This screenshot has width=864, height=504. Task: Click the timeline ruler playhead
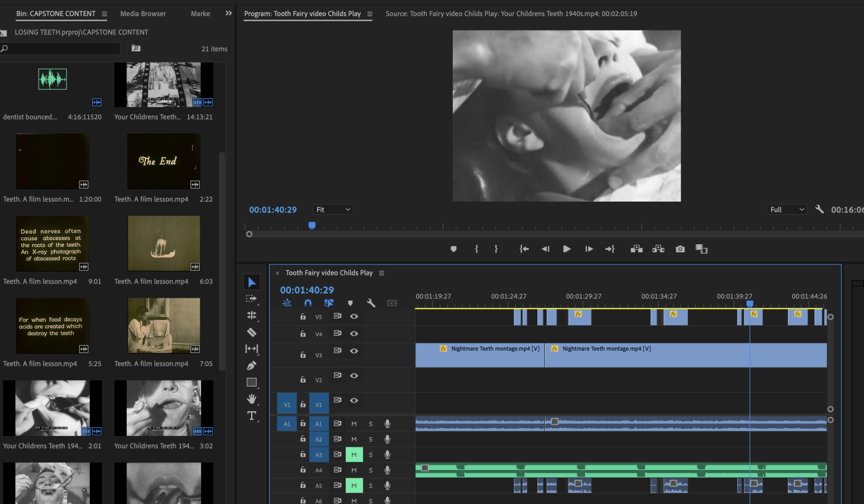click(x=750, y=304)
